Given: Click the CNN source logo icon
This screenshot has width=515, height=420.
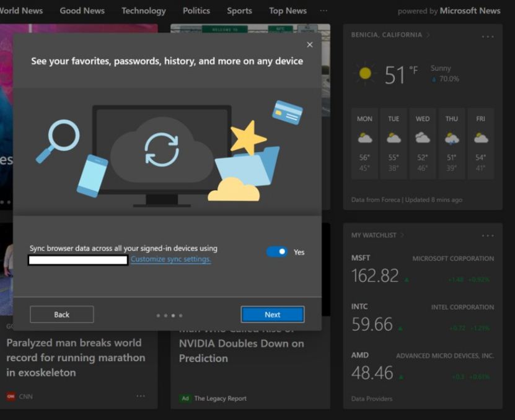Looking at the screenshot, I should (x=11, y=396).
